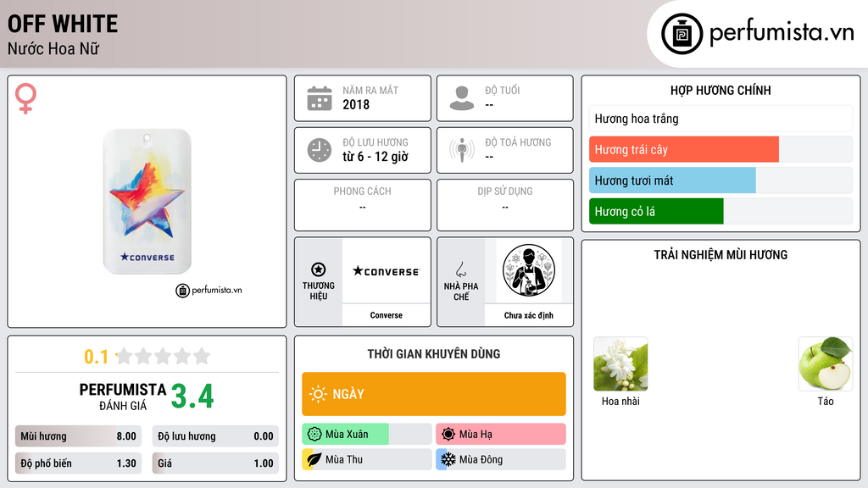868x488 pixels.
Task: Click the green Hương cỏ lá accord bar
Action: coord(657,211)
